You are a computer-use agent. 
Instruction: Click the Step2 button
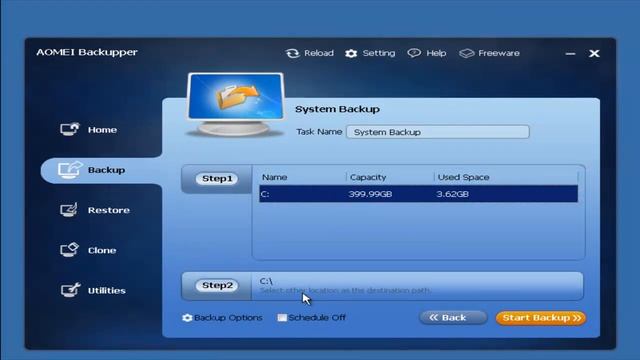[217, 285]
